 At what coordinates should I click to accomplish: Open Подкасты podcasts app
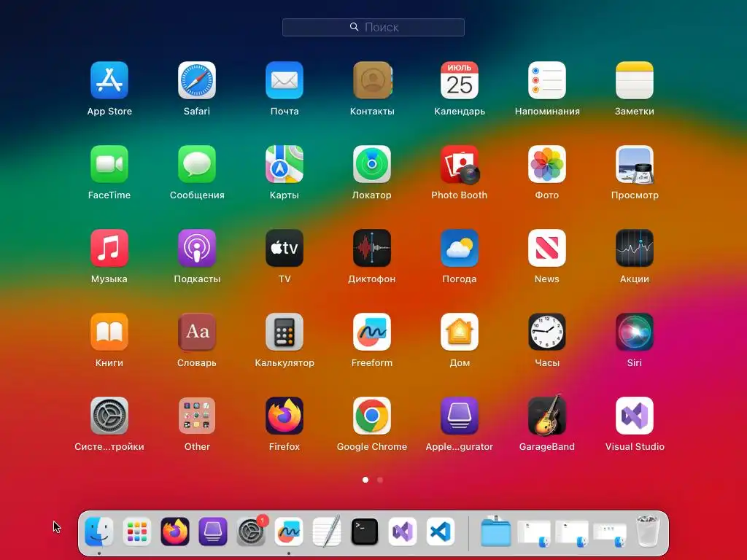197,248
